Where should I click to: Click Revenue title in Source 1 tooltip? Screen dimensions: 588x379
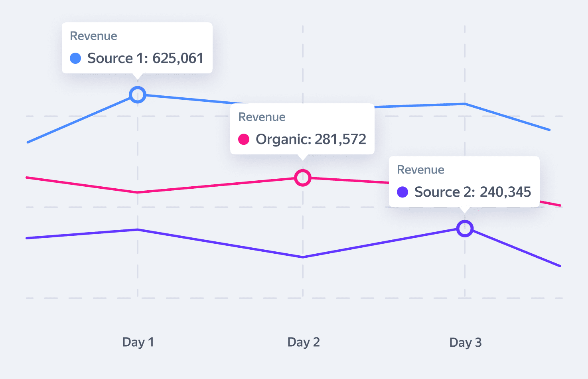(93, 36)
